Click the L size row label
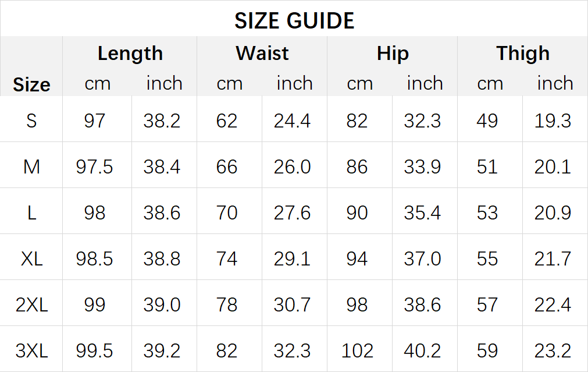The width and height of the screenshot is (588, 372). (31, 213)
